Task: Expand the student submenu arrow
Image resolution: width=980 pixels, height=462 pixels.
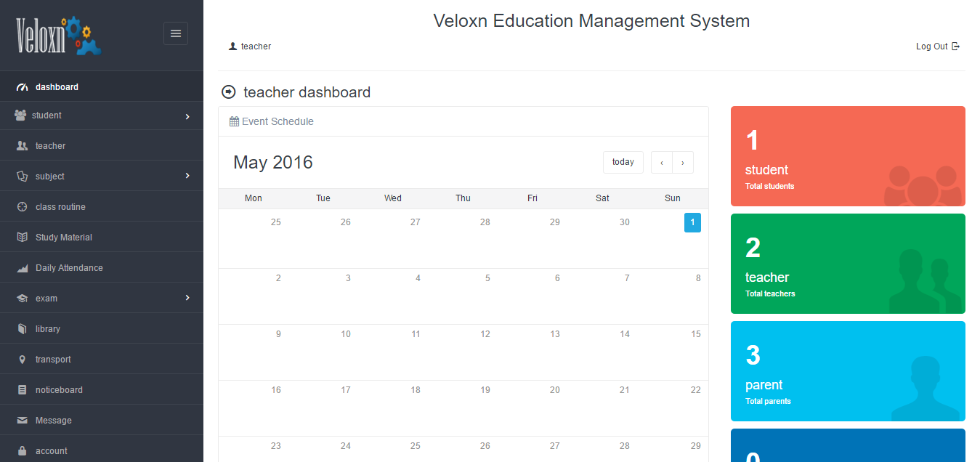Action: pos(187,116)
